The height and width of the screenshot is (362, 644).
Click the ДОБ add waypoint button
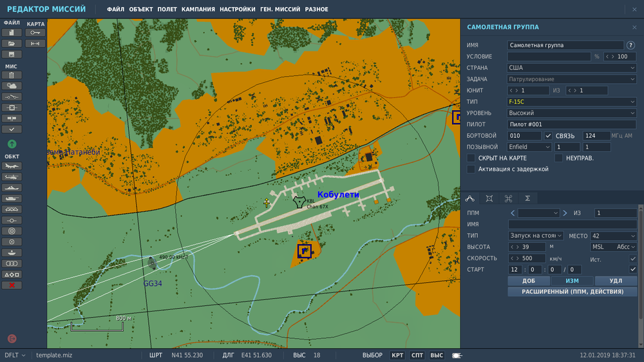tap(529, 281)
